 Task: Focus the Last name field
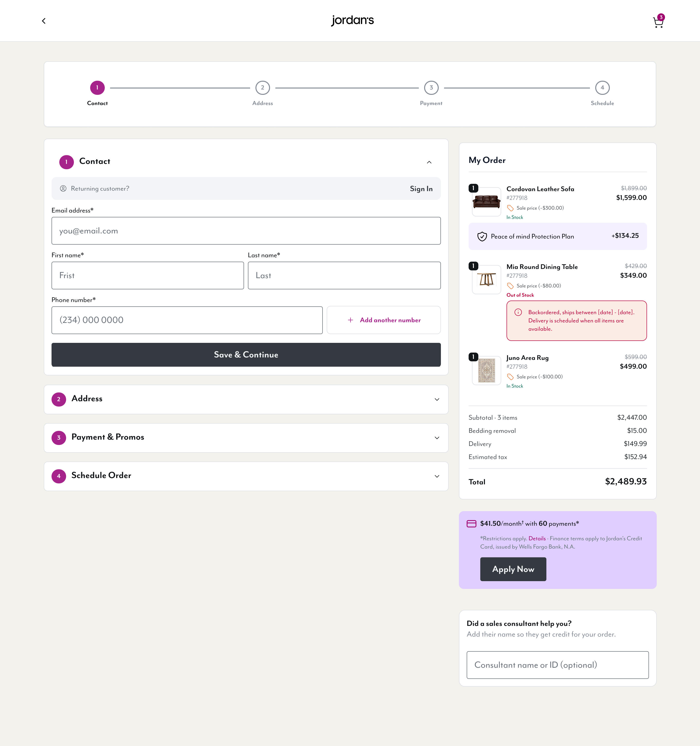tap(344, 275)
